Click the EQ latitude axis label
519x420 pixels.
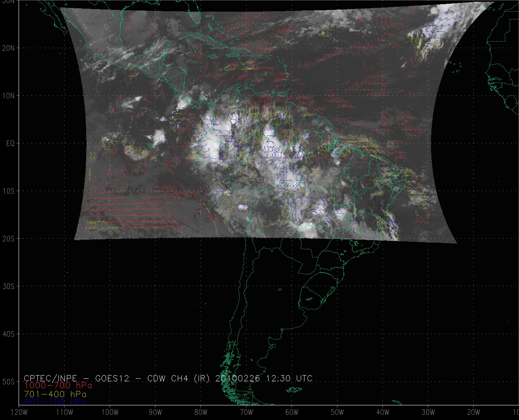pos(10,143)
